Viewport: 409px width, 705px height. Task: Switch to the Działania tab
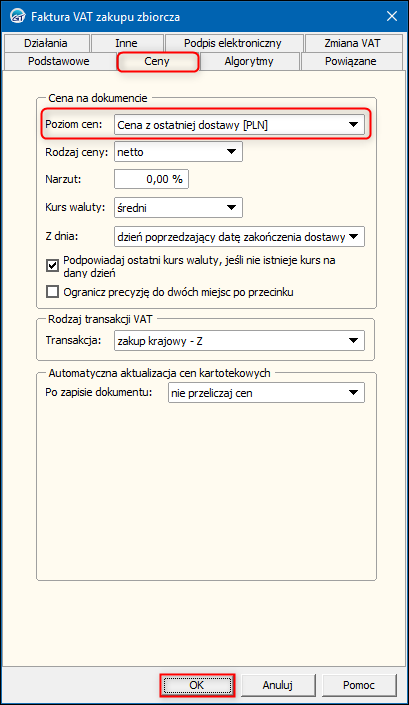[x=46, y=43]
